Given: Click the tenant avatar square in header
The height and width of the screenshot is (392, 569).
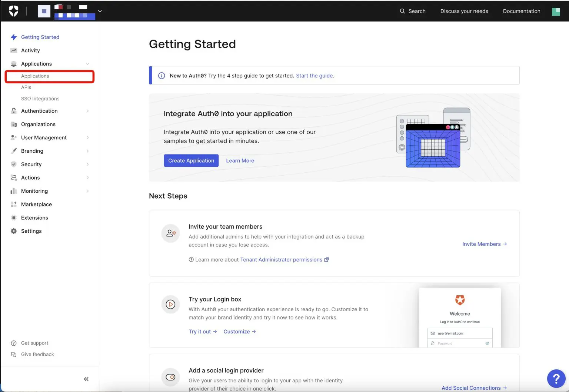Looking at the screenshot, I should (x=44, y=11).
